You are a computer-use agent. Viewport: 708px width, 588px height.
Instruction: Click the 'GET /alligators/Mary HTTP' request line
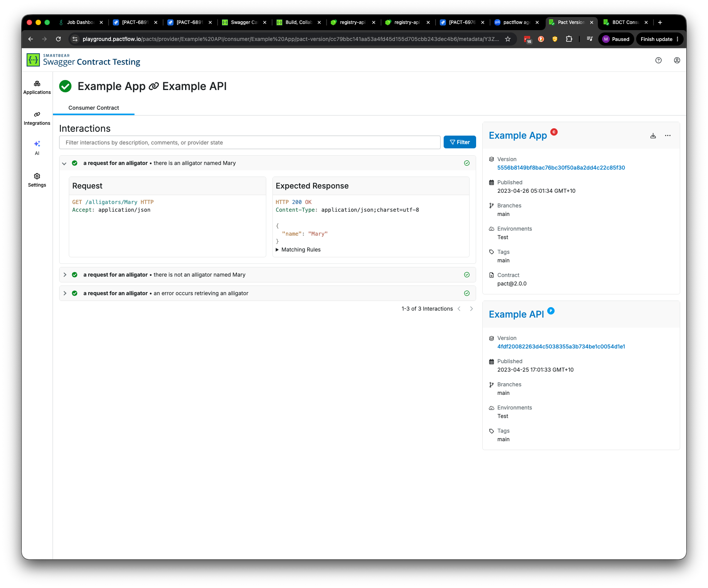[x=113, y=202]
